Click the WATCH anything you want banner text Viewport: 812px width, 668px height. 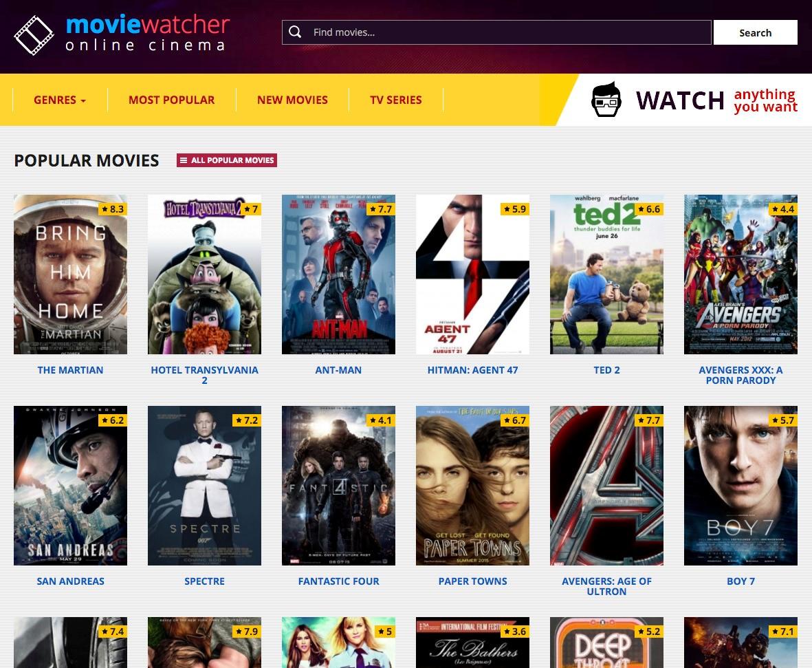716,100
